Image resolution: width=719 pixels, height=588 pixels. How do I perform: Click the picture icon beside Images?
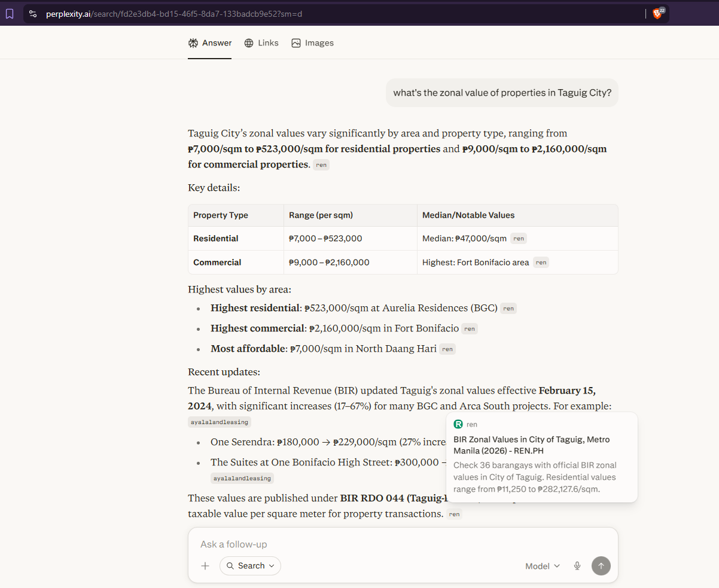click(x=296, y=43)
